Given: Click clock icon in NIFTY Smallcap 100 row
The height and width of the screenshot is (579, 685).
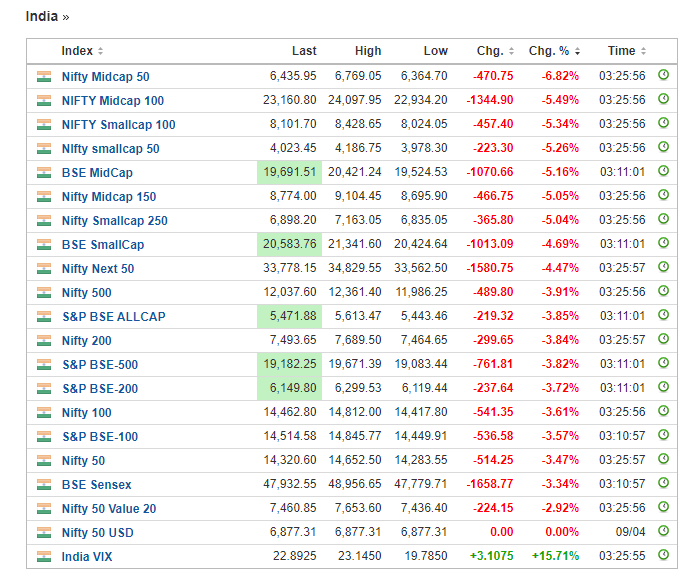Looking at the screenshot, I should pyautogui.click(x=663, y=123).
